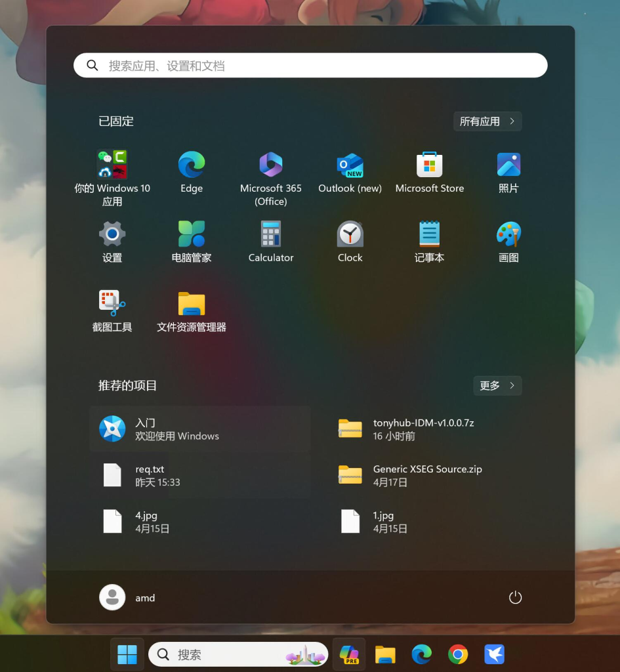Click the power button icon
The width and height of the screenshot is (620, 672).
pyautogui.click(x=515, y=597)
